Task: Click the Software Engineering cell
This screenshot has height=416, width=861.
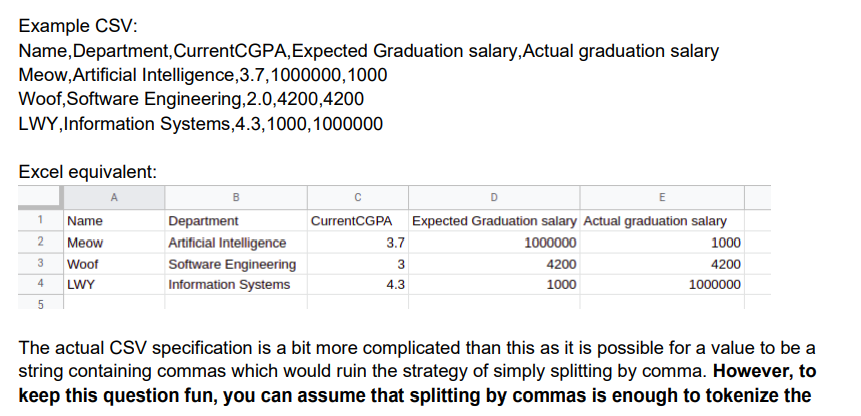Action: pos(236,263)
